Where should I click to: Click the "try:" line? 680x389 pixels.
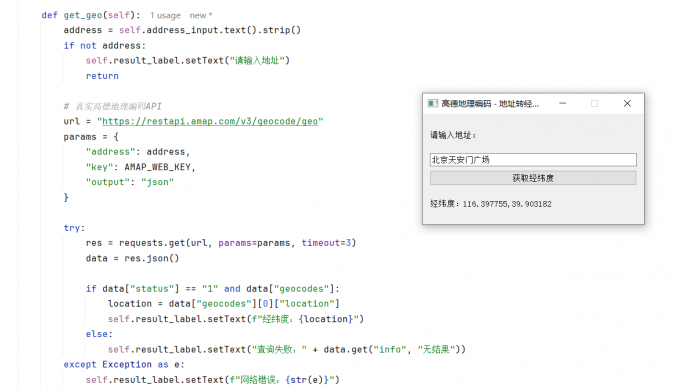click(74, 228)
